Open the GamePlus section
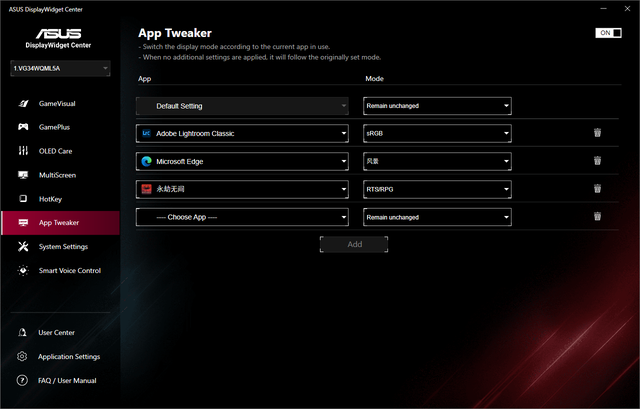This screenshot has width=640, height=409. [60, 127]
